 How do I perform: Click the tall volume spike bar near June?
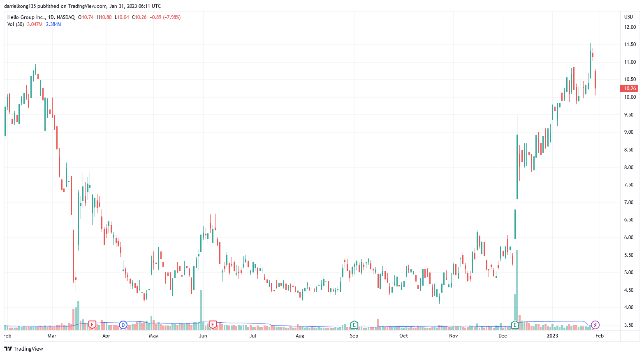pos(201,307)
